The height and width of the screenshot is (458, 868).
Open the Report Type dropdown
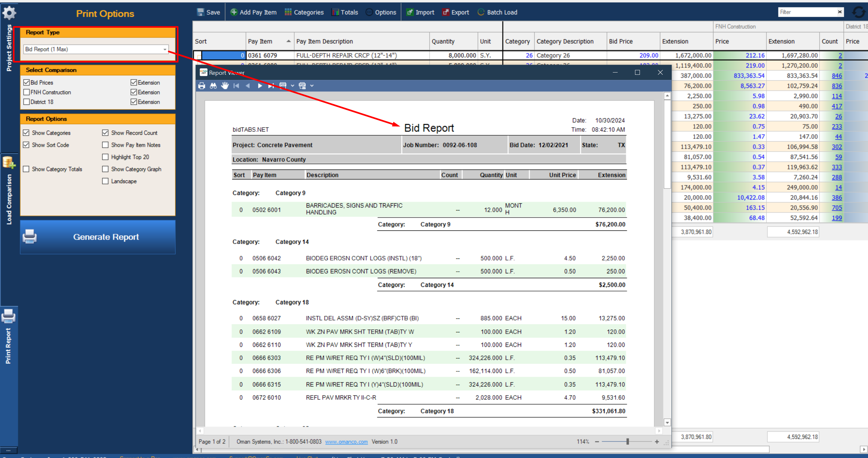point(164,49)
